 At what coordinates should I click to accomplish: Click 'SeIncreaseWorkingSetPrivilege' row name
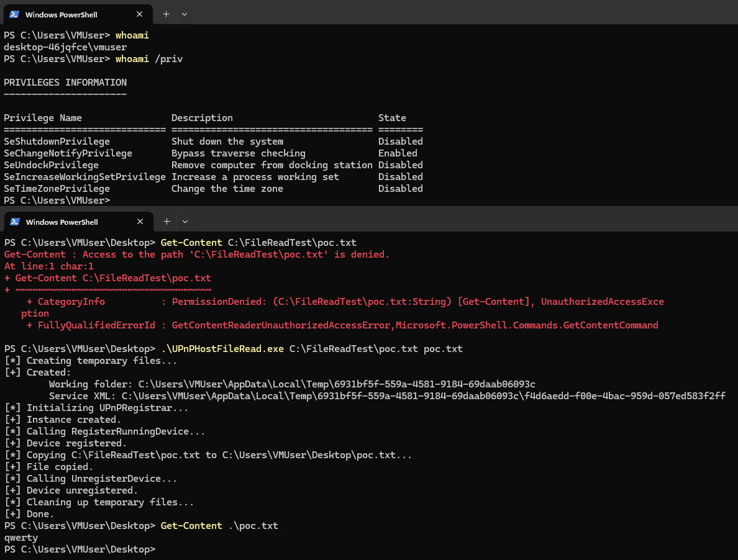coord(84,176)
